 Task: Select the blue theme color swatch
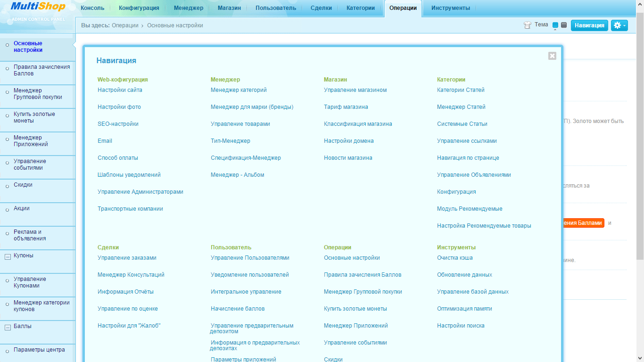point(555,25)
